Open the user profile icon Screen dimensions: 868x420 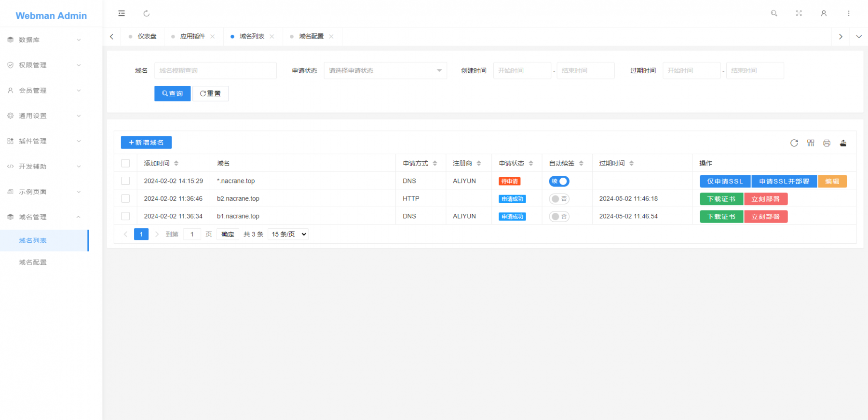(x=824, y=13)
